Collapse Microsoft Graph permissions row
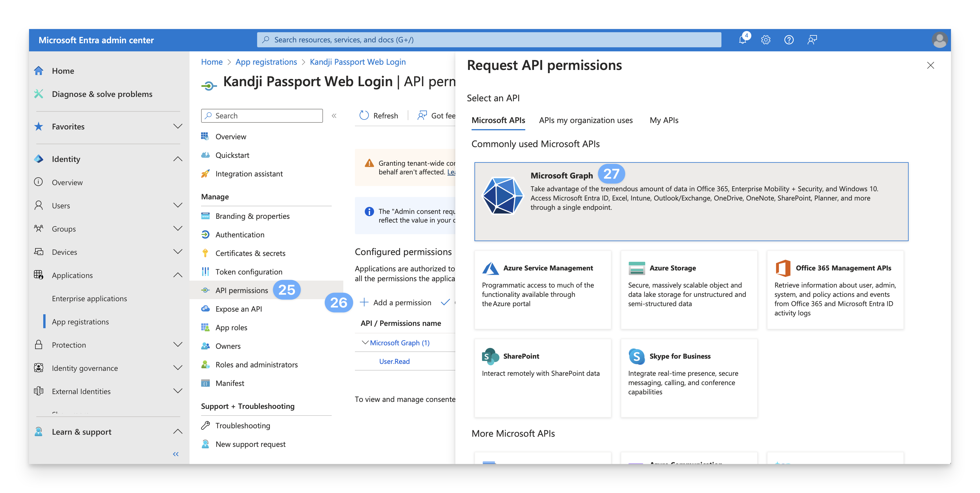 coord(365,343)
